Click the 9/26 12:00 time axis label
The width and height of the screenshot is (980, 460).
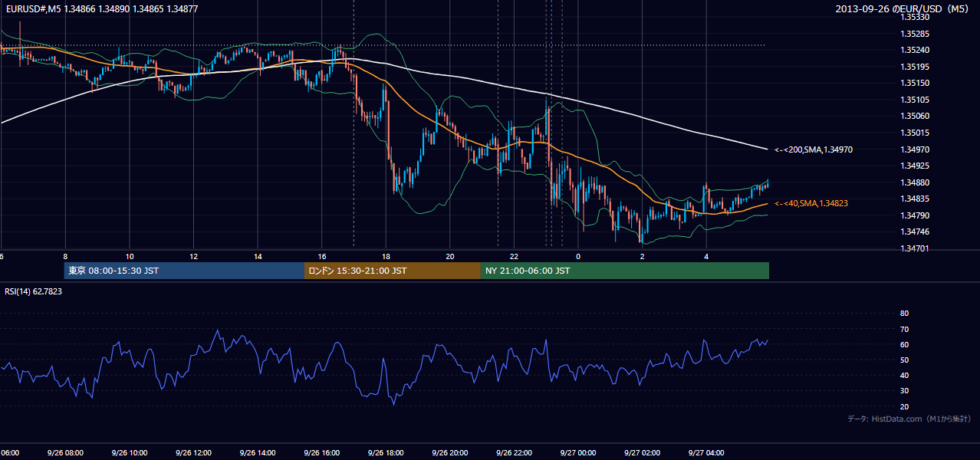[x=193, y=452]
